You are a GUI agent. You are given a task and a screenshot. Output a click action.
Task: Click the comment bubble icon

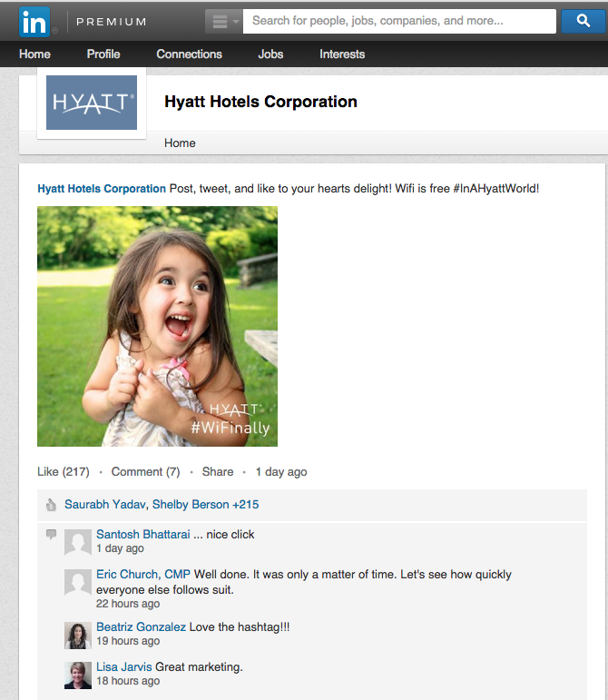52,534
